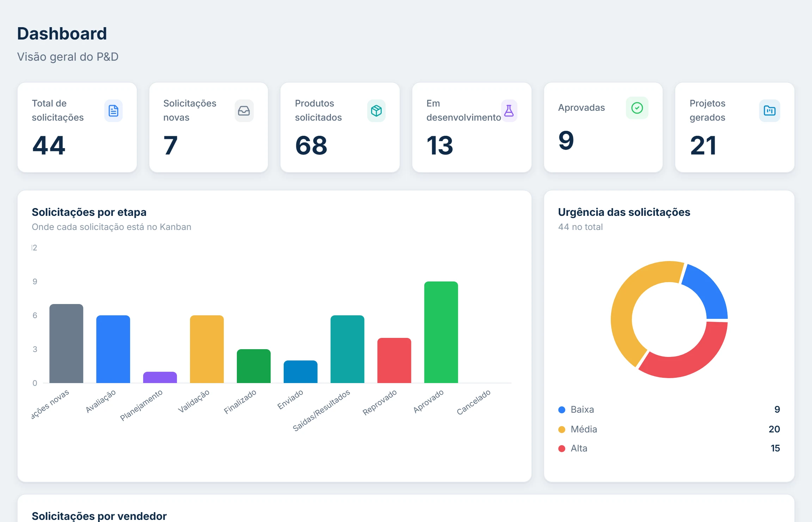Click 'Onde cada solicitação está no Kanban' text

pyautogui.click(x=111, y=227)
